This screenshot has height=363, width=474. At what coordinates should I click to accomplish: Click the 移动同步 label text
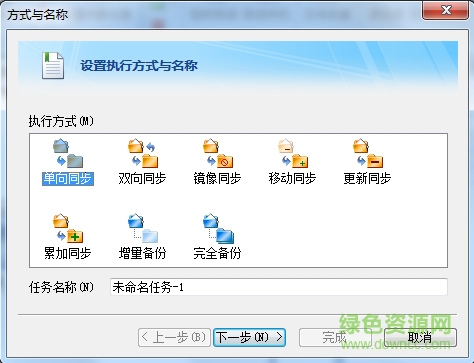[292, 179]
